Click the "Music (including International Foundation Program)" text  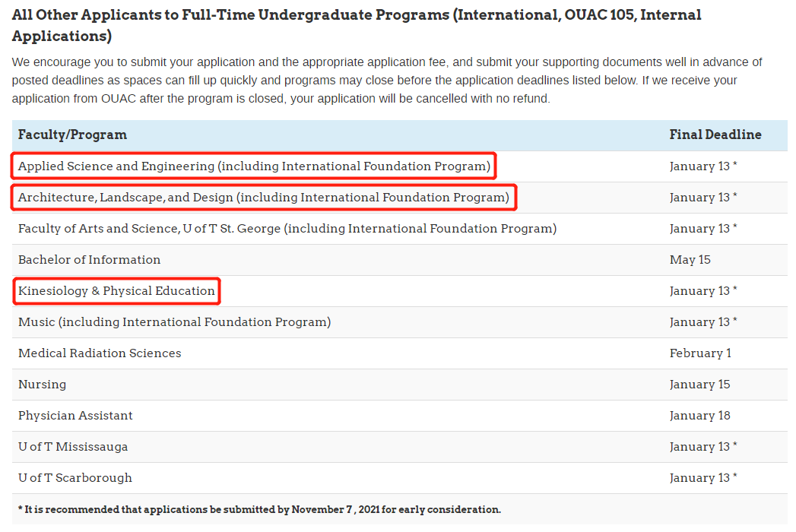point(175,321)
